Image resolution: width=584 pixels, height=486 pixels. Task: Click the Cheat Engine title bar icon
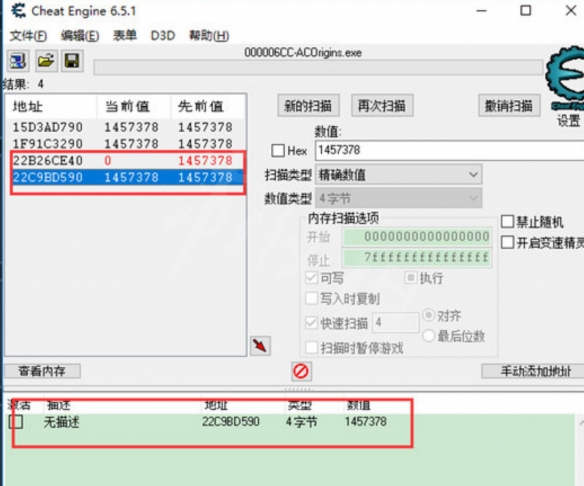(x=18, y=11)
